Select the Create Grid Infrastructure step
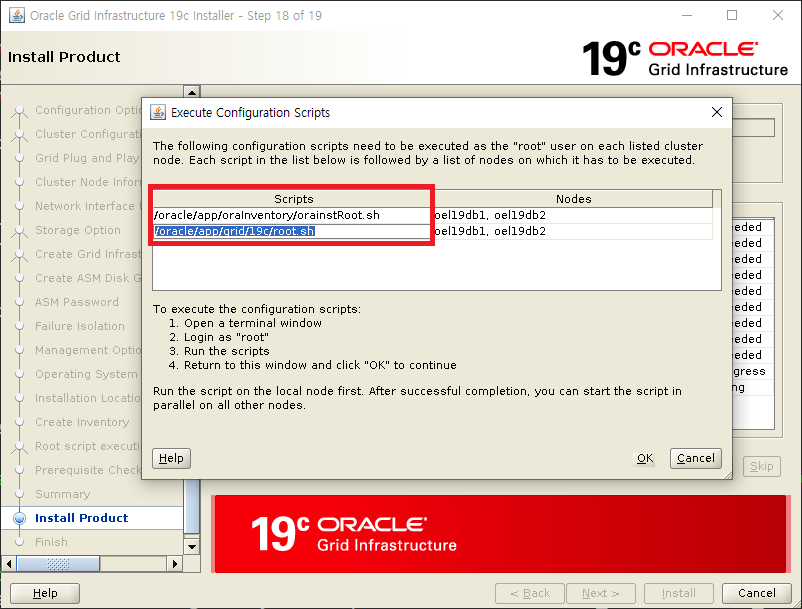This screenshot has width=802, height=609. (x=87, y=254)
